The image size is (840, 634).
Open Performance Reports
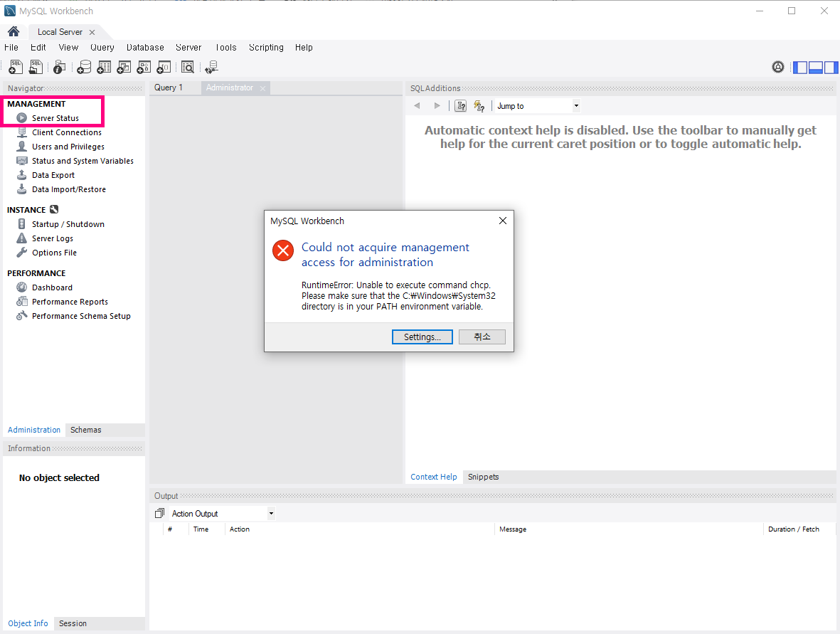pos(70,302)
